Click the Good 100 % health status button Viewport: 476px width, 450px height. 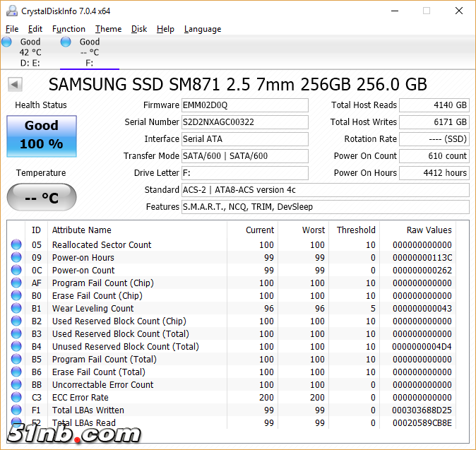pos(42,136)
